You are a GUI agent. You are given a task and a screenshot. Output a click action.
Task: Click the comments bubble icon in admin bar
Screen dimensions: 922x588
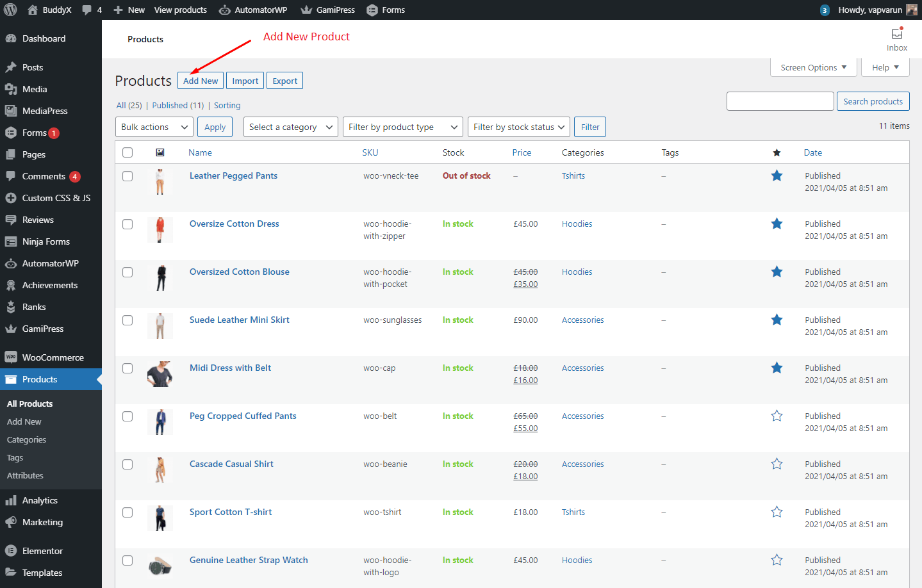87,10
